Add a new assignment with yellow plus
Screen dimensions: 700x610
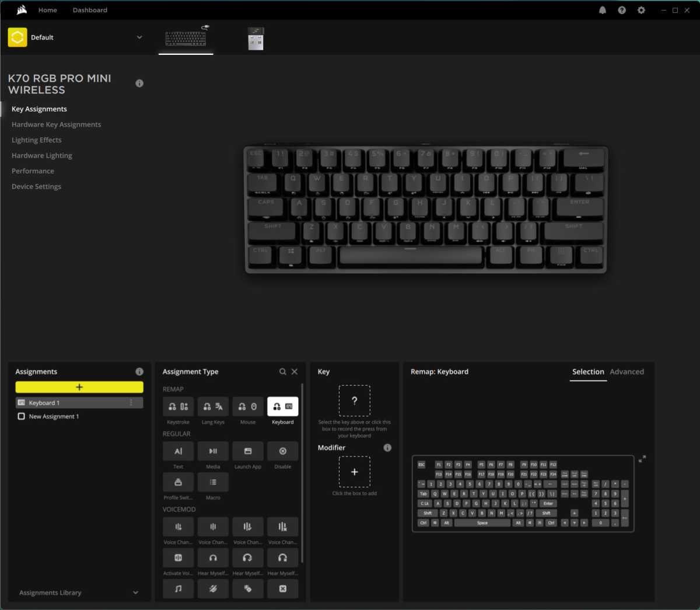click(x=79, y=387)
